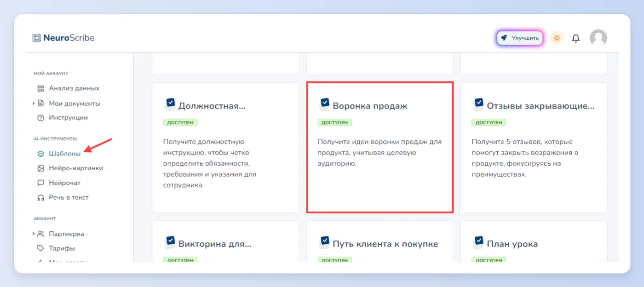Open the Отзывы закрывающие... template title
This screenshot has height=287, width=644.
click(x=540, y=106)
